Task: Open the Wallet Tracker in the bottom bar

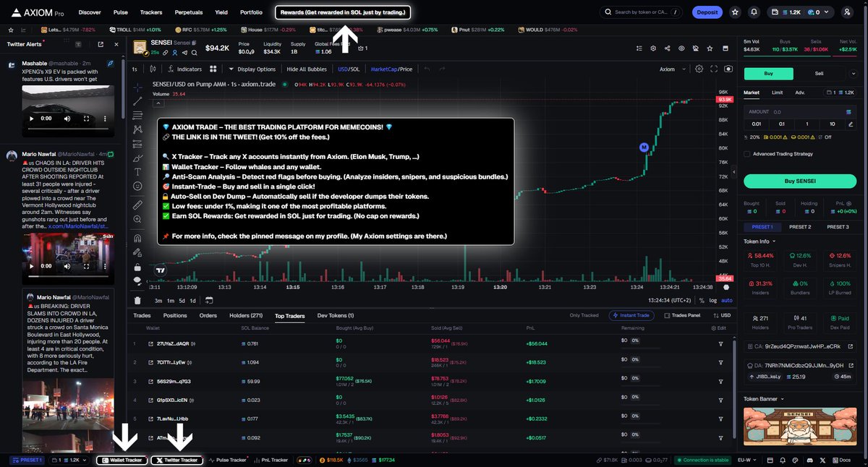Action: click(x=122, y=460)
